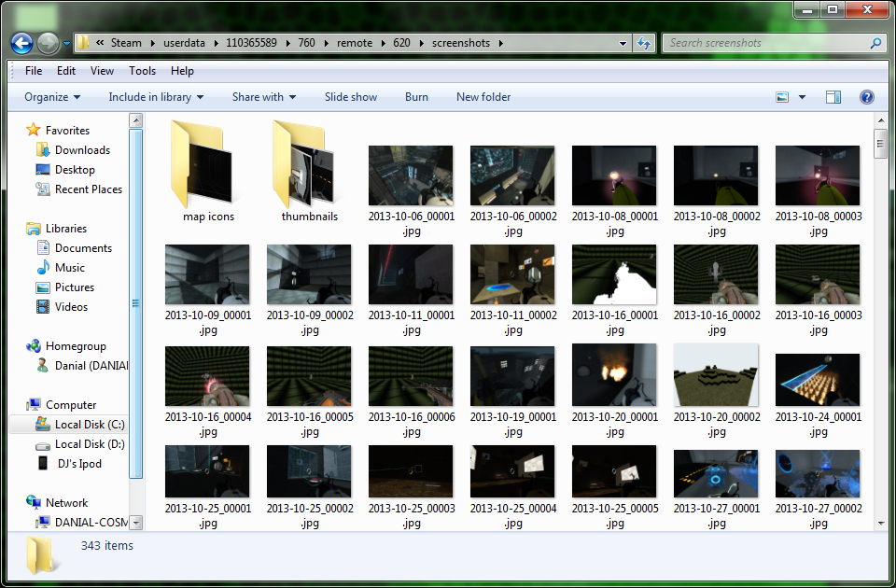Select thumbnail 2013-10-24_00001.jpg
The width and height of the screenshot is (896, 588).
pyautogui.click(x=818, y=380)
